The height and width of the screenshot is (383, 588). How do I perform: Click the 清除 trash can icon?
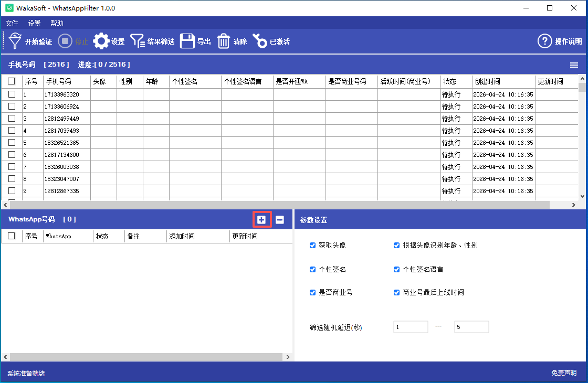(224, 41)
